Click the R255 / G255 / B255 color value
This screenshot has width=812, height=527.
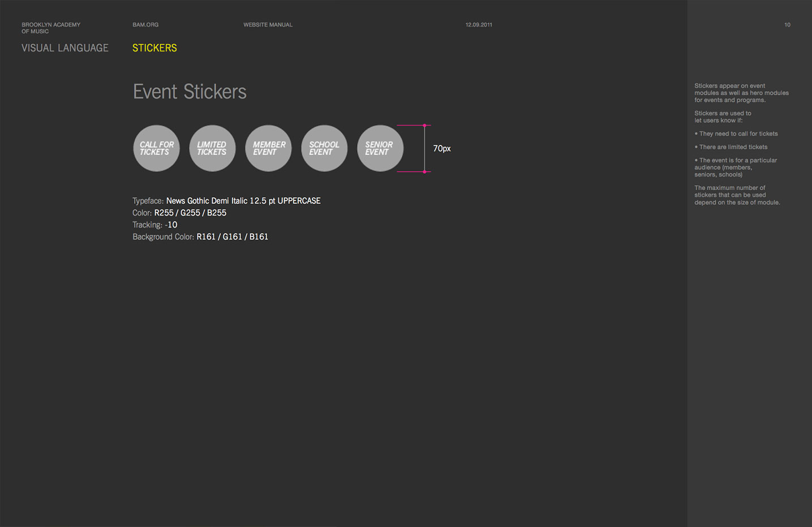pyautogui.click(x=190, y=213)
